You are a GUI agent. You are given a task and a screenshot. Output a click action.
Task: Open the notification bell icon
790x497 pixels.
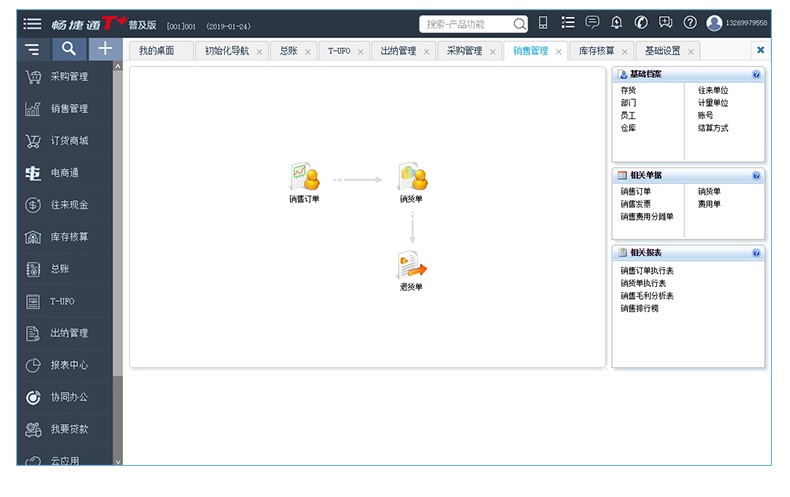point(616,23)
